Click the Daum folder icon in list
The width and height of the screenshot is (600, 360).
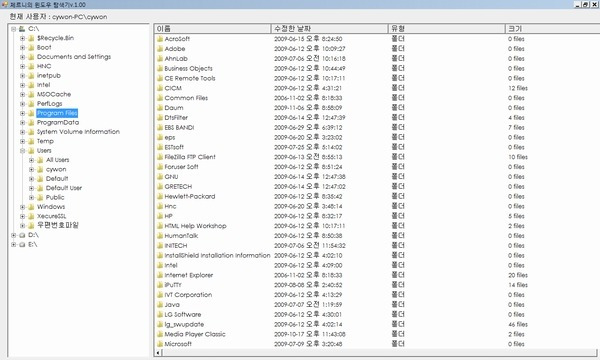tap(160, 108)
